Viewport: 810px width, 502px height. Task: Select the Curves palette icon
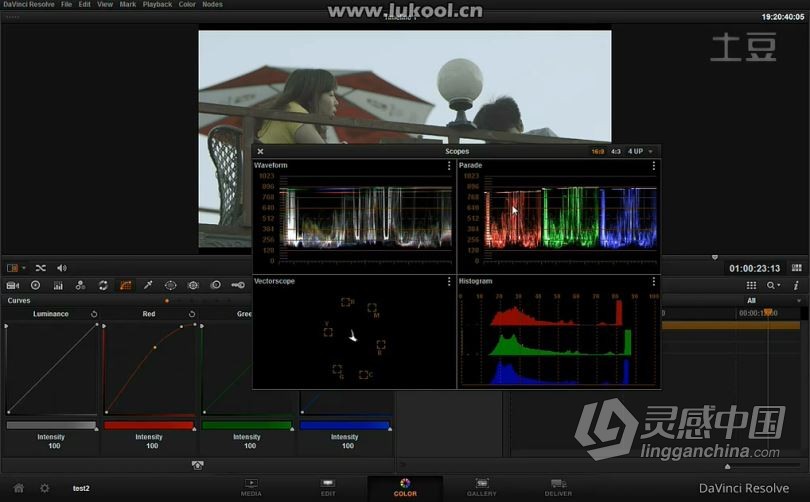tap(125, 285)
